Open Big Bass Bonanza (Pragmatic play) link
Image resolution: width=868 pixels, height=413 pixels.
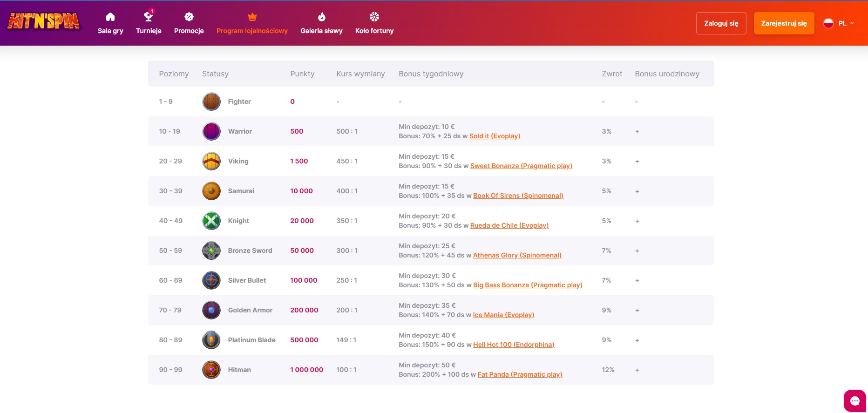[x=528, y=285]
